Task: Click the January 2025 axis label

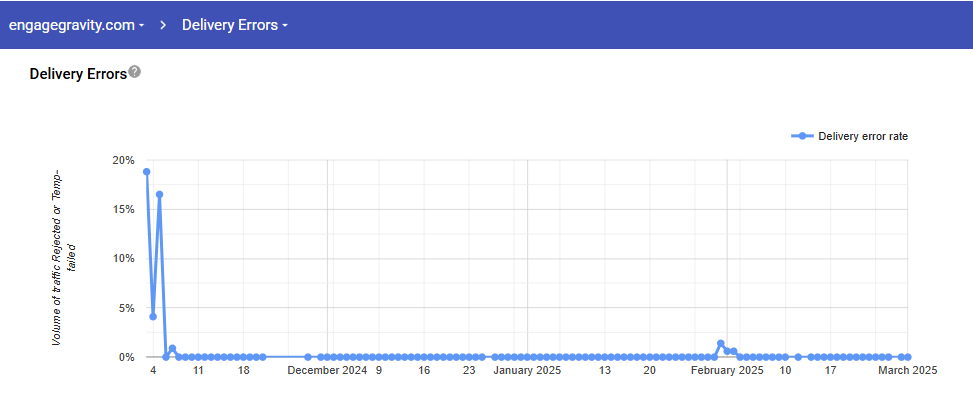Action: [527, 371]
